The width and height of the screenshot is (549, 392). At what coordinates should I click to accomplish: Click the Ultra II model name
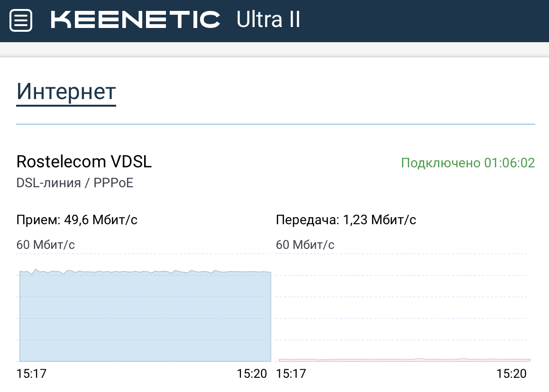[268, 20]
